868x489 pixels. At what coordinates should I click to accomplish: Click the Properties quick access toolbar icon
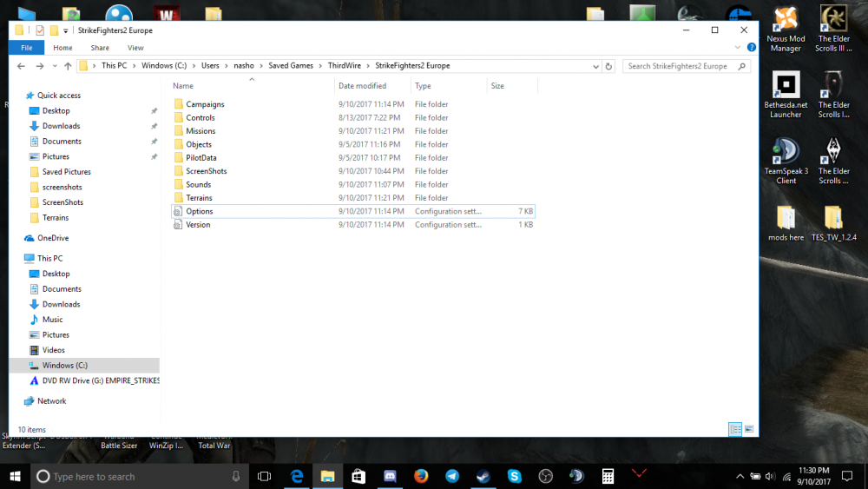(x=40, y=30)
